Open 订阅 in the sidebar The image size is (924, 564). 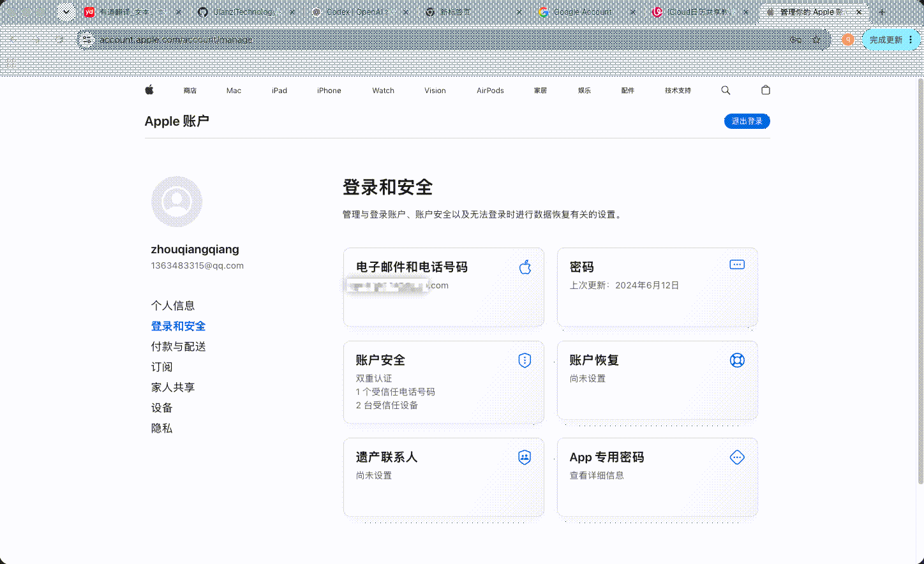[162, 367]
